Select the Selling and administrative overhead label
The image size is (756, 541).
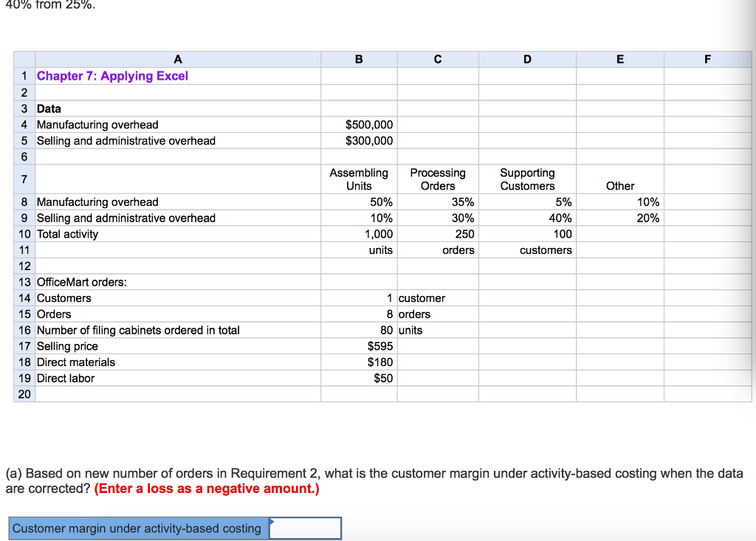(x=126, y=140)
